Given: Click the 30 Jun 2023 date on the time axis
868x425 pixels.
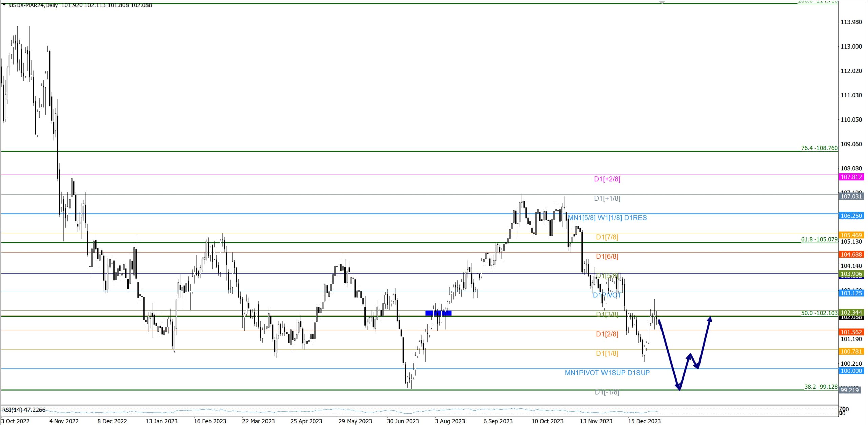Looking at the screenshot, I should point(403,421).
